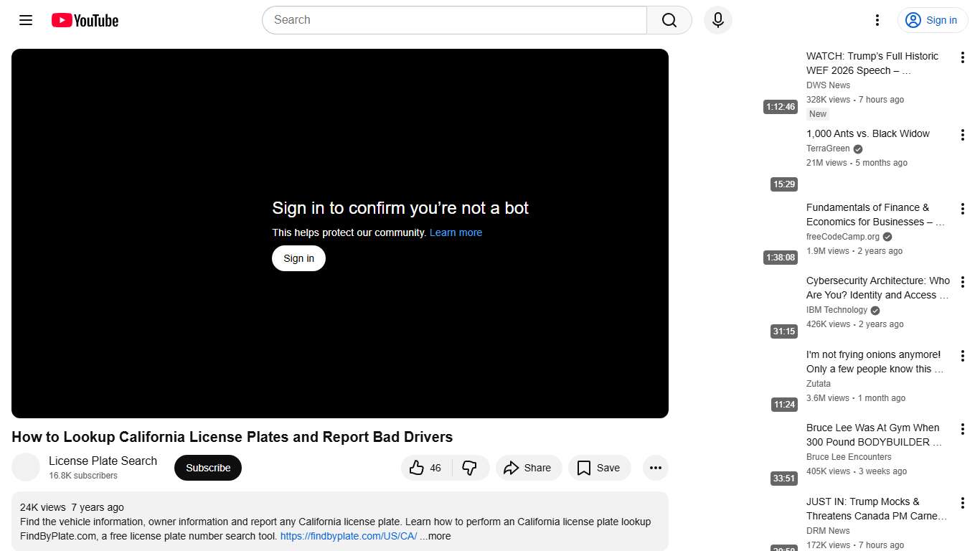Open the YouTube voice search microphone
Viewport: 980px width, 551px height.
(717, 20)
